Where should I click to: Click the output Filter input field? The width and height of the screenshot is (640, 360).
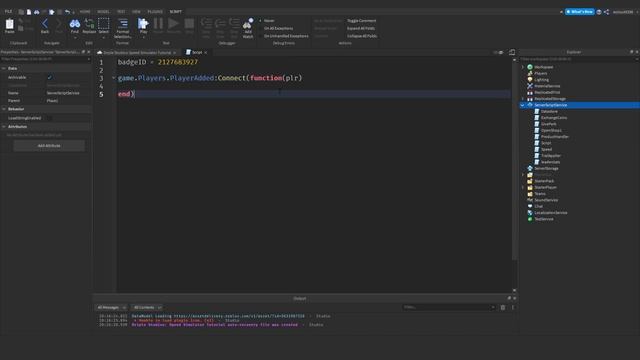pyautogui.click(x=449, y=307)
